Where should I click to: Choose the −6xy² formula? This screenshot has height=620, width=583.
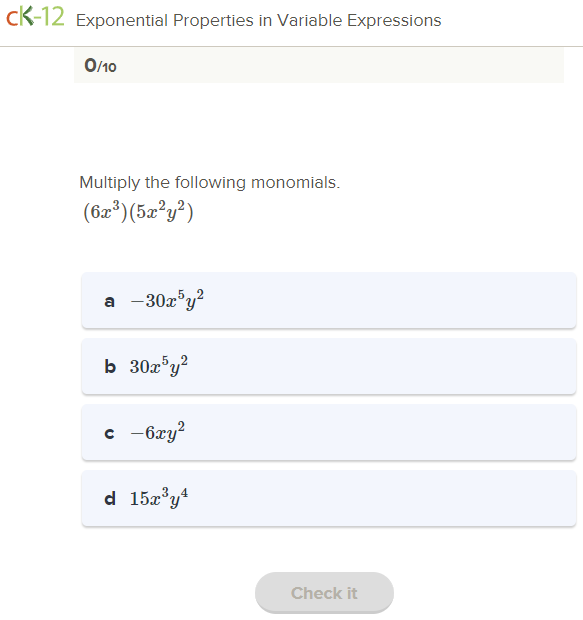[158, 432]
